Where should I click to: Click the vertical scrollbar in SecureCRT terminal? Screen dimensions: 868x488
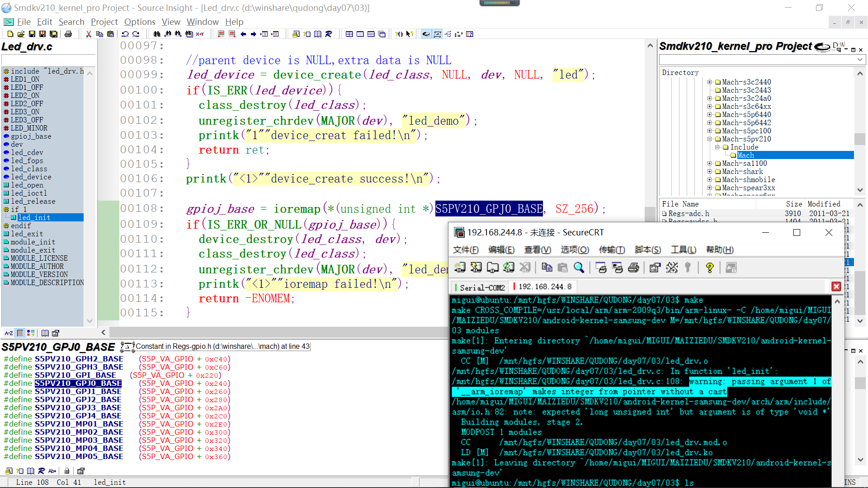[837, 384]
